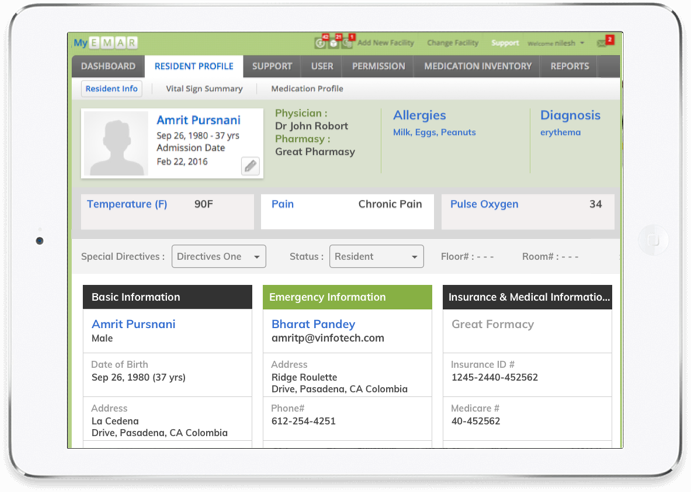The width and height of the screenshot is (691, 492).
Task: Click the Change Facility link
Action: [x=453, y=43]
